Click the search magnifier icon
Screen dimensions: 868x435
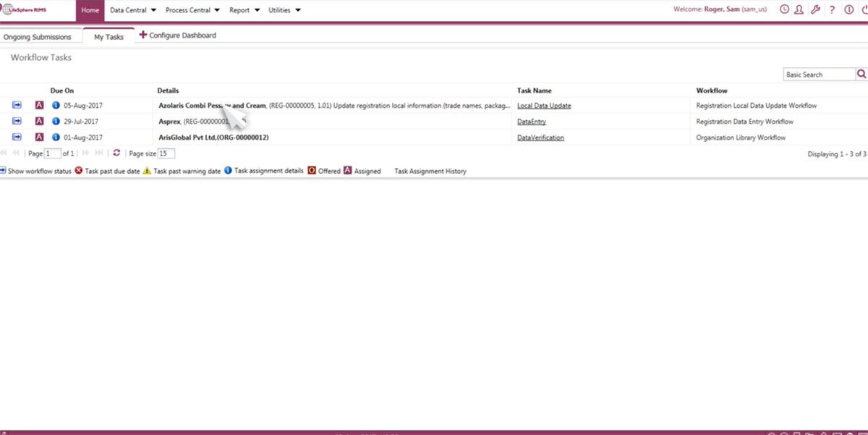coord(861,74)
